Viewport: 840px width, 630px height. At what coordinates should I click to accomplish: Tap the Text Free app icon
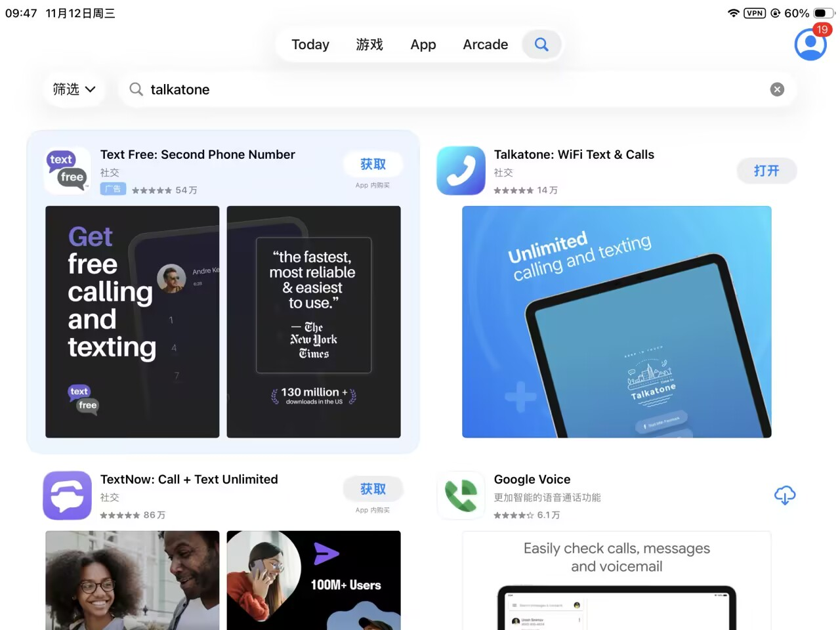point(68,171)
